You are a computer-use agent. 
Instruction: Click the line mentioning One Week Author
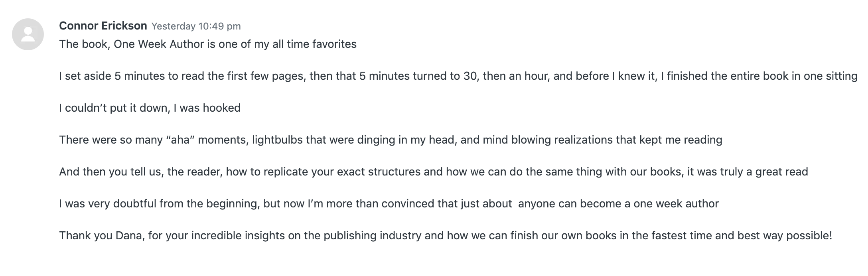click(208, 44)
